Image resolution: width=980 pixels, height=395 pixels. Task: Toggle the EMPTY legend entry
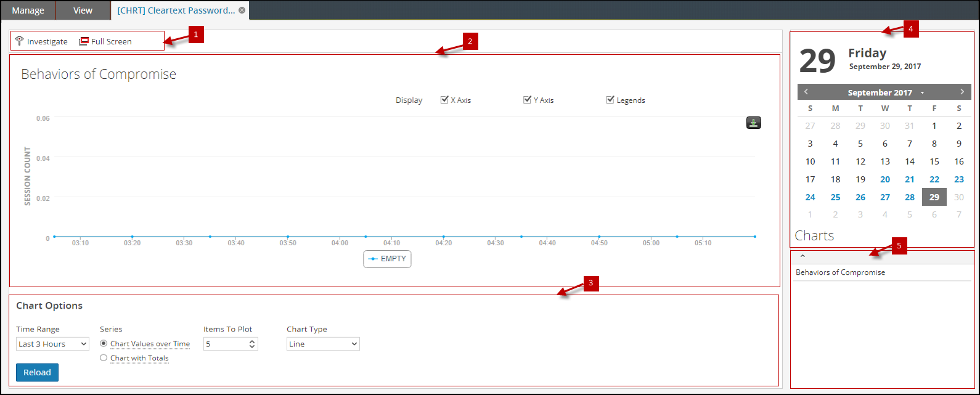tap(387, 259)
